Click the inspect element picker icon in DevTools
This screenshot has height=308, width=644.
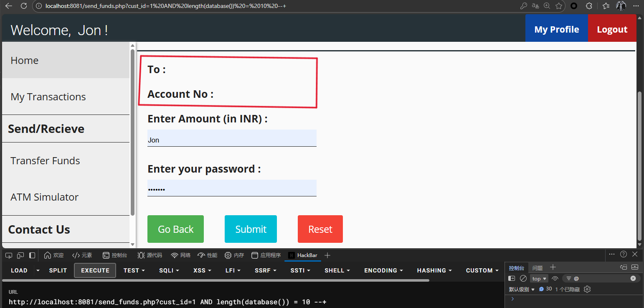click(x=9, y=255)
